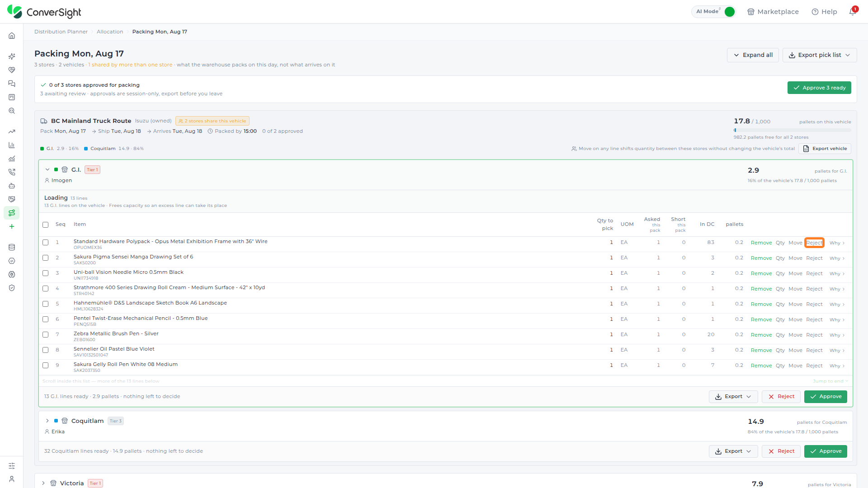Go to Distribution Planner breadcrumb

[x=61, y=32]
